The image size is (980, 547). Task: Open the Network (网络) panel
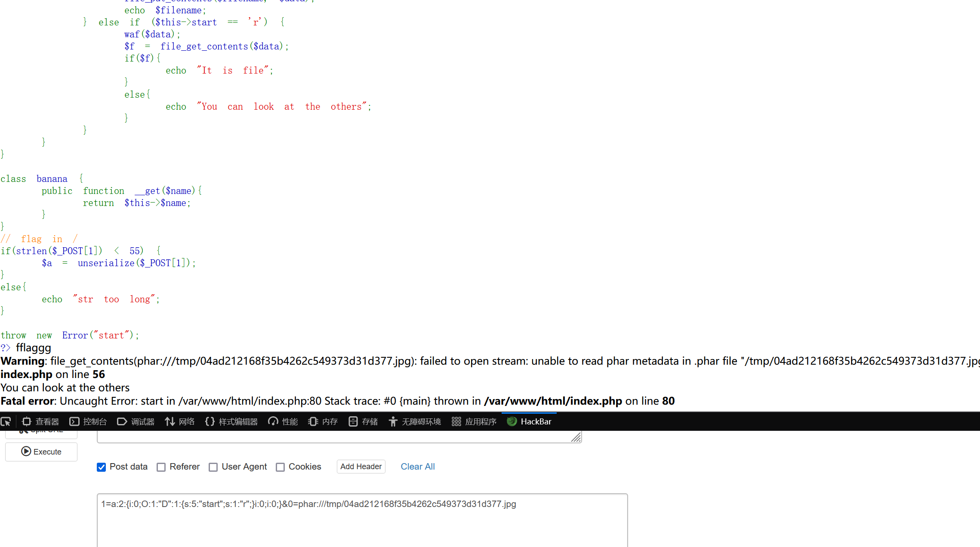[180, 422]
